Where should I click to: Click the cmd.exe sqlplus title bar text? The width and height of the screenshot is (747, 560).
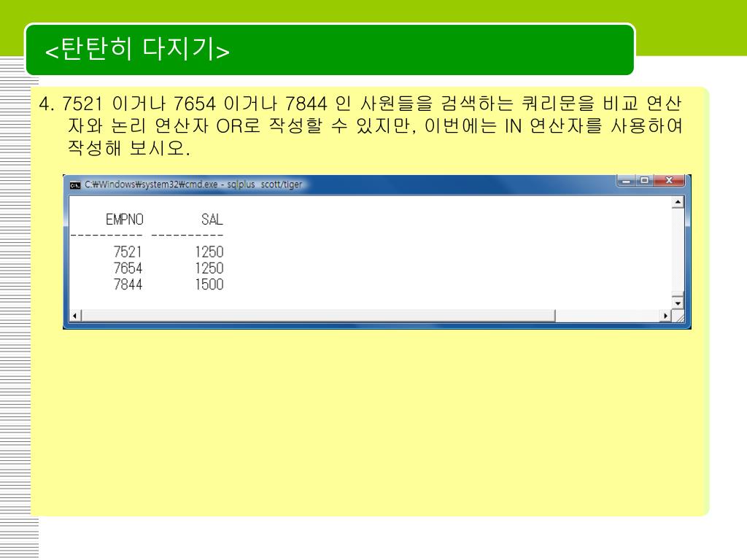click(x=193, y=184)
